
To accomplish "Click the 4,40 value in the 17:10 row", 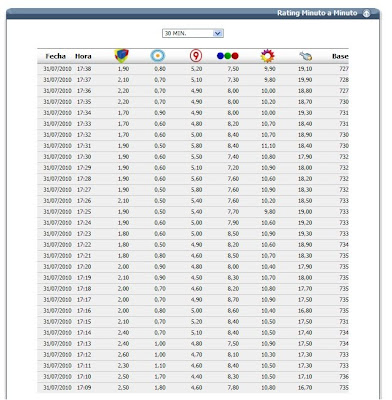I will (197, 377).
